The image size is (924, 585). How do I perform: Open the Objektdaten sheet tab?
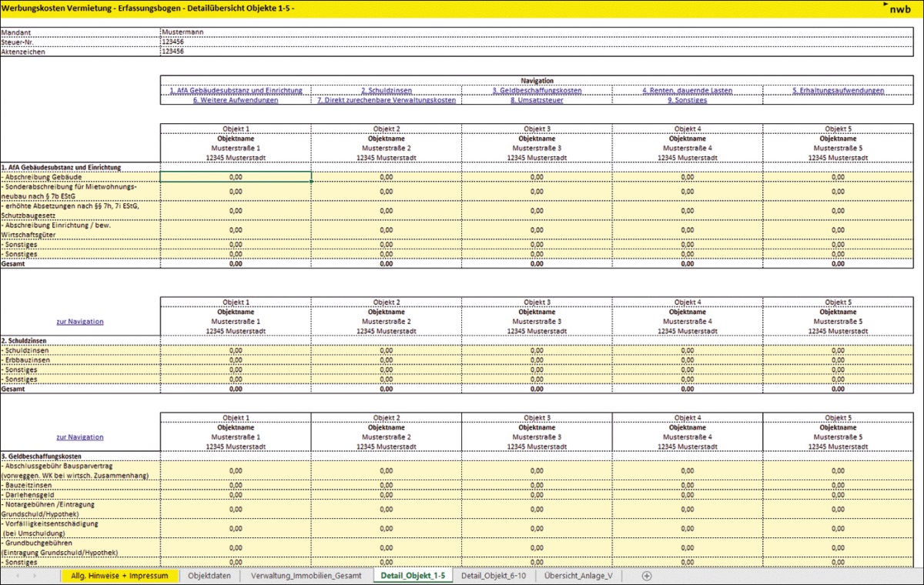[x=209, y=576]
